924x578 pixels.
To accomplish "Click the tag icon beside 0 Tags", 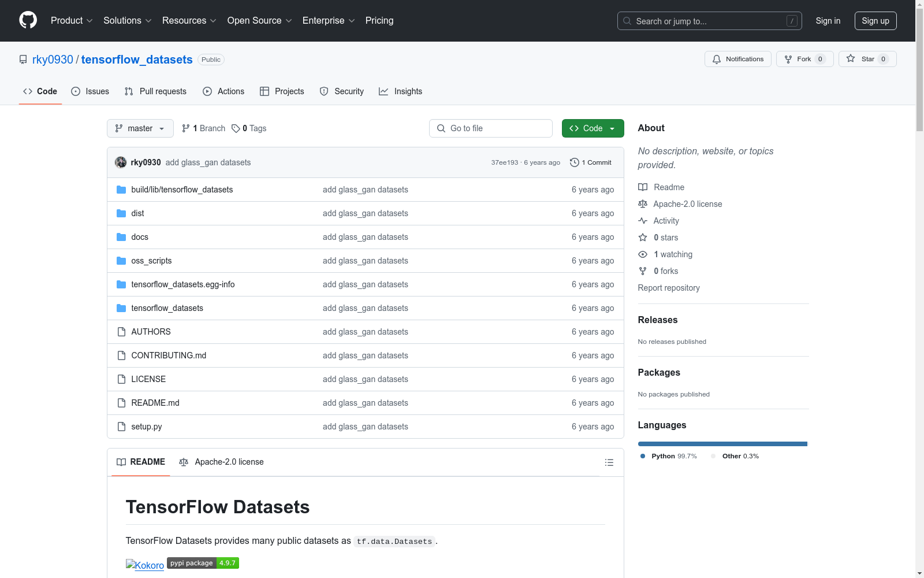I will coord(236,128).
